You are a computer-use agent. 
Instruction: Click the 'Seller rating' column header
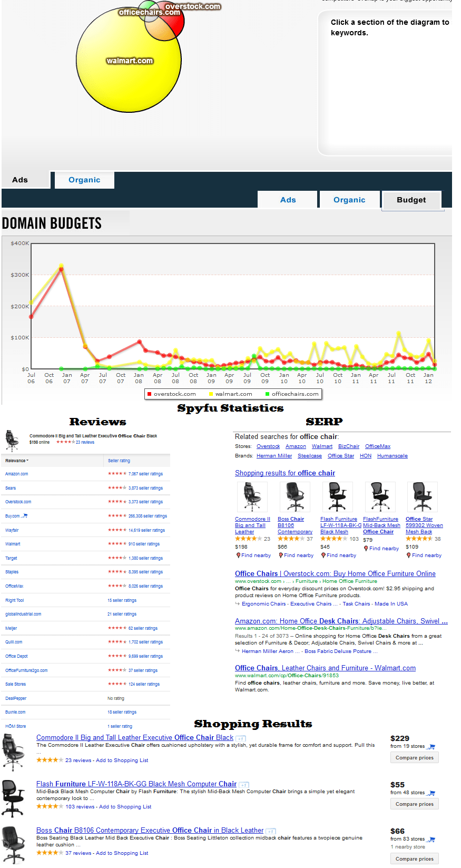[119, 461]
